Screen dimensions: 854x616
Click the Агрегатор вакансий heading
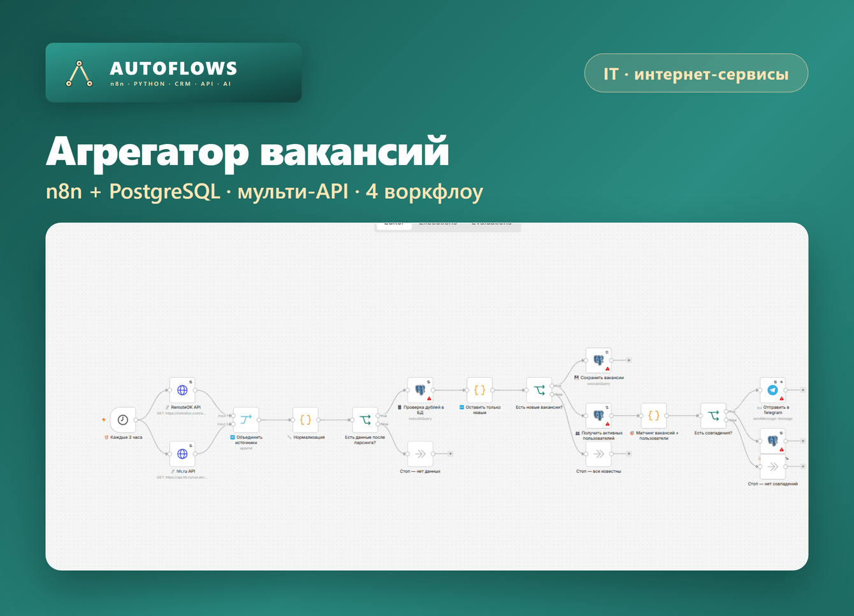247,152
